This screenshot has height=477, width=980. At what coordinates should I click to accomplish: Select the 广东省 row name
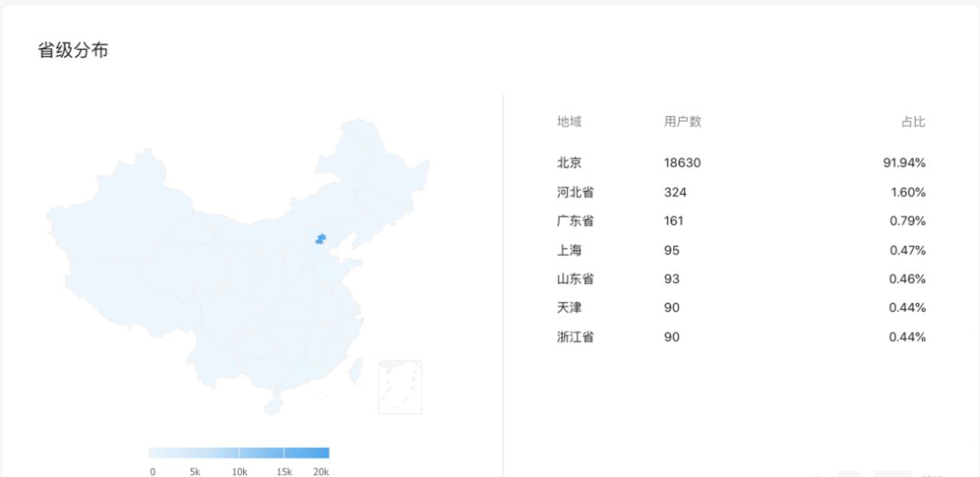tap(575, 221)
